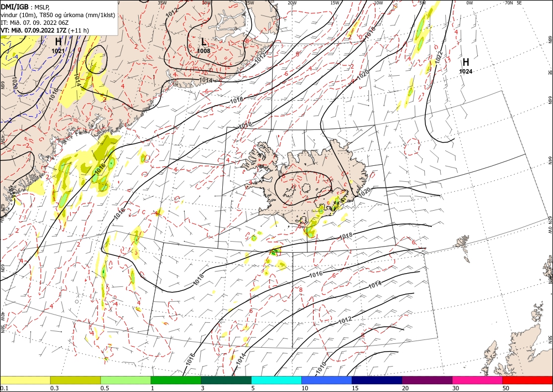553x392 pixels.
Task: Click the '50' legend value
Action: tap(507, 388)
